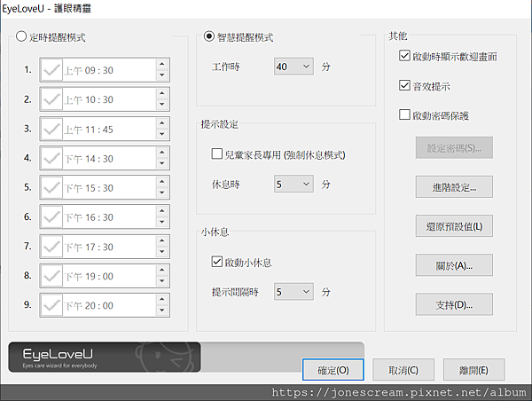The height and width of the screenshot is (401, 532).
Task: Decrease time on the 下午 14:30 spinner
Action: coord(162,163)
